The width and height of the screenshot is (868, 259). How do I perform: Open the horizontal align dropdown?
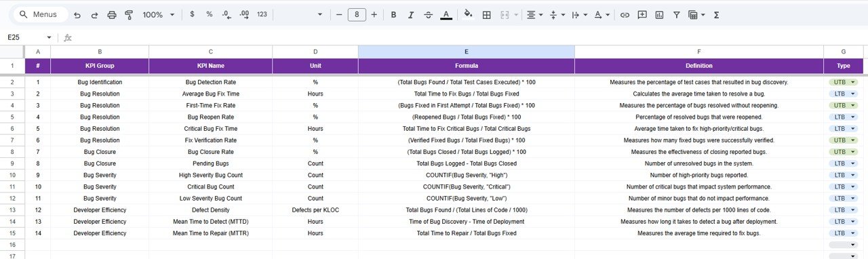coord(535,14)
